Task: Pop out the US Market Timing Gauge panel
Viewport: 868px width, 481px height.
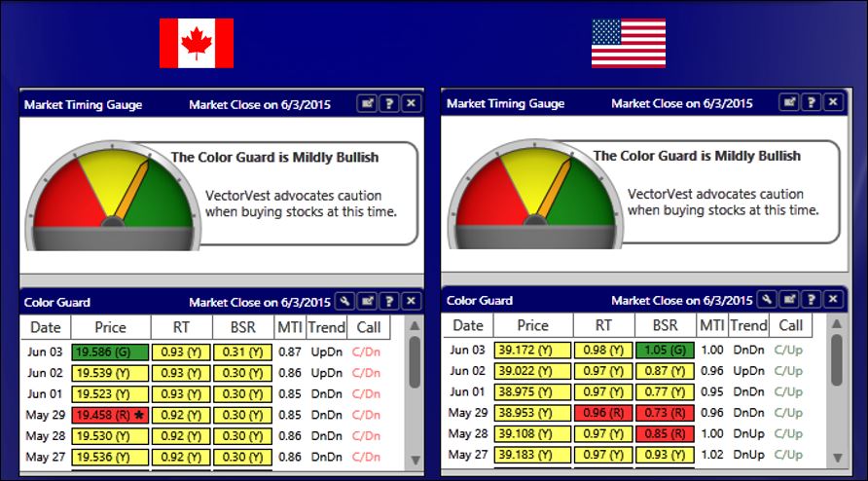Action: (x=789, y=102)
